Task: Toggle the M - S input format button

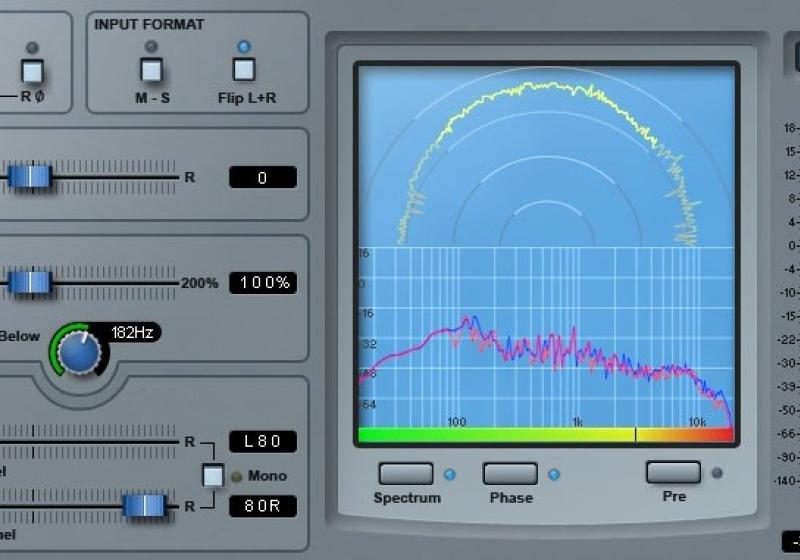Action: tap(152, 70)
